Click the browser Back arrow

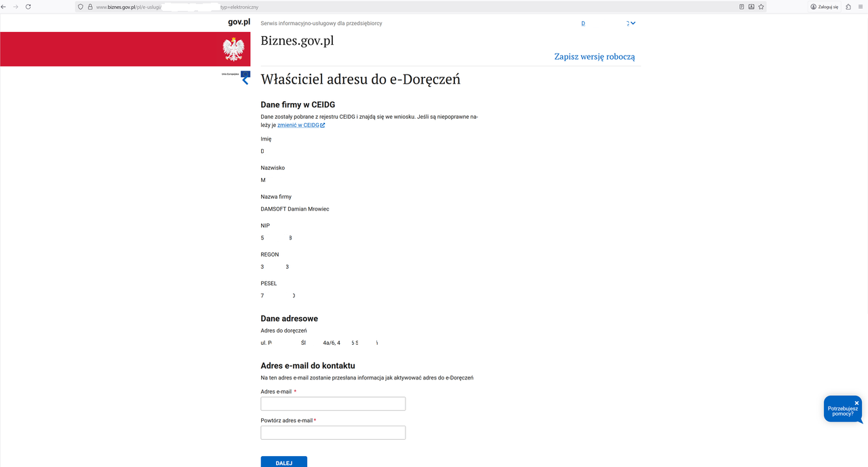4,7
